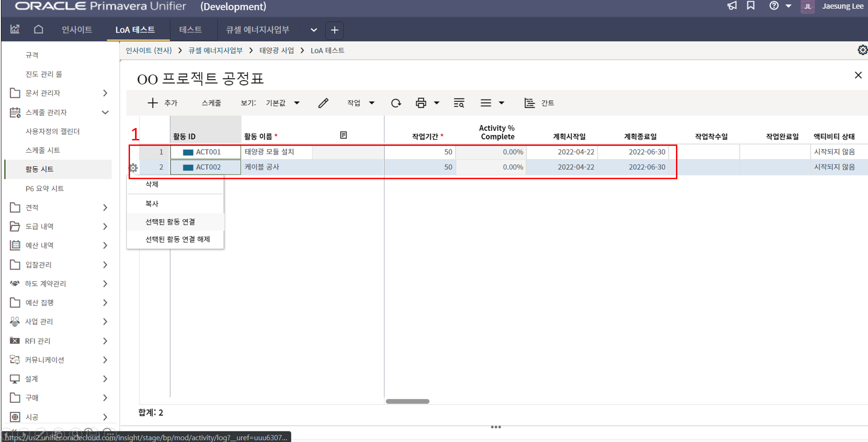Switch to the 테스트 tab
The height and width of the screenshot is (442, 868).
[x=190, y=30]
